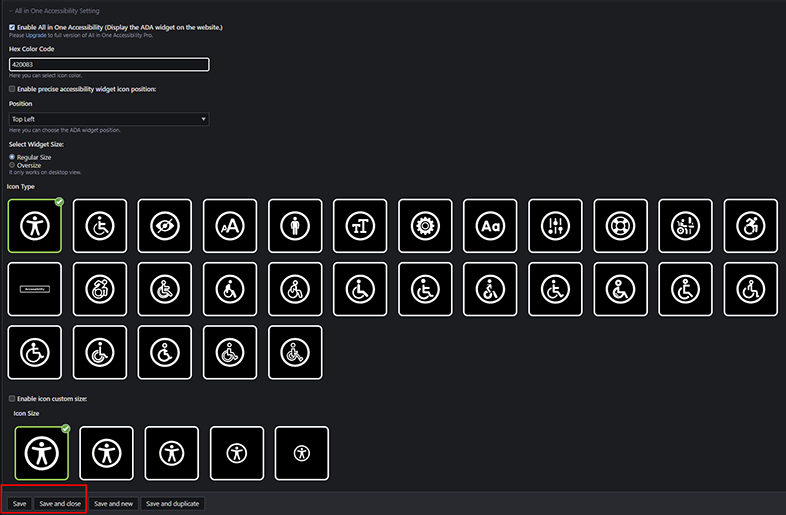Viewport: 786px width, 515px height.
Task: Click the Save button
Action: (20, 503)
